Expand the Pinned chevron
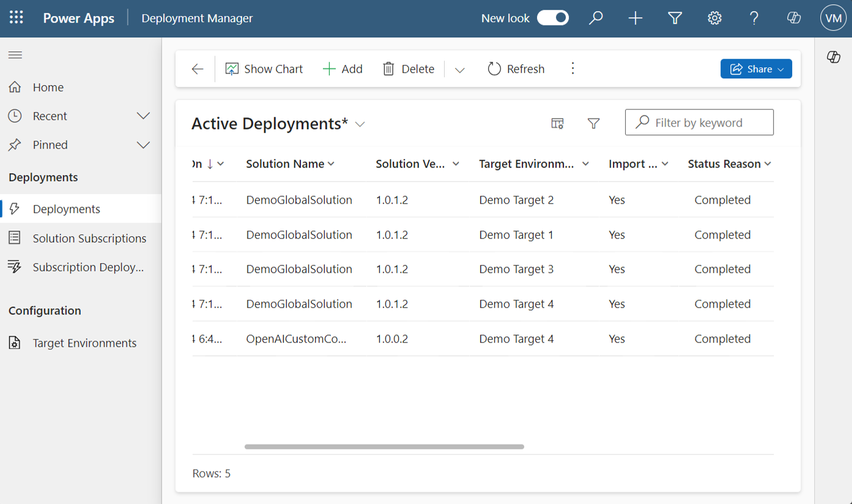This screenshot has width=852, height=504. click(x=143, y=145)
